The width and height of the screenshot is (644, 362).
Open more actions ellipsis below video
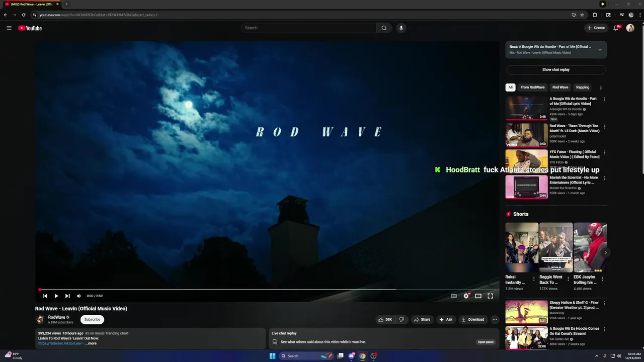(x=495, y=319)
